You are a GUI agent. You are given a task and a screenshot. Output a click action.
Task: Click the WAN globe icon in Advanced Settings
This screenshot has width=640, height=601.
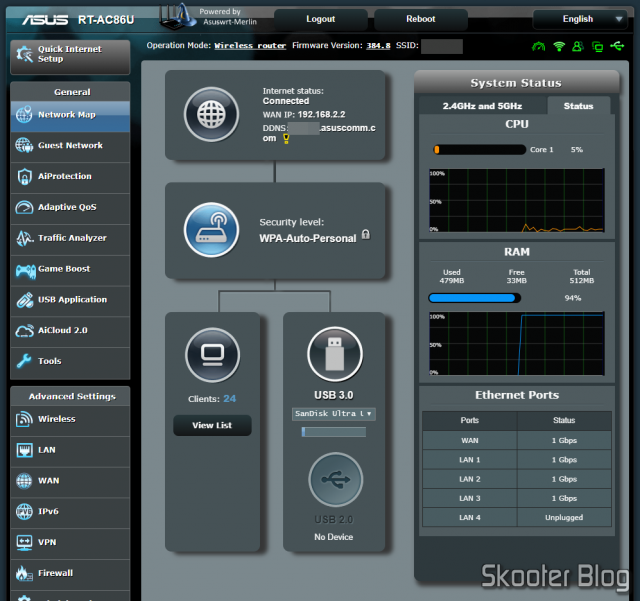click(x=24, y=481)
